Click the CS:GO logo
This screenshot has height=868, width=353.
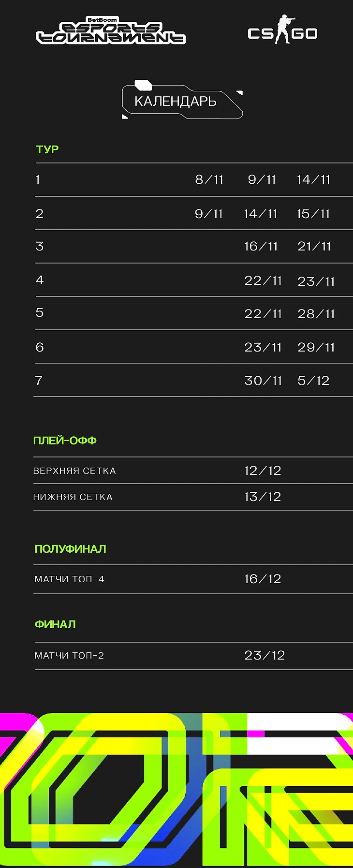coord(282,31)
